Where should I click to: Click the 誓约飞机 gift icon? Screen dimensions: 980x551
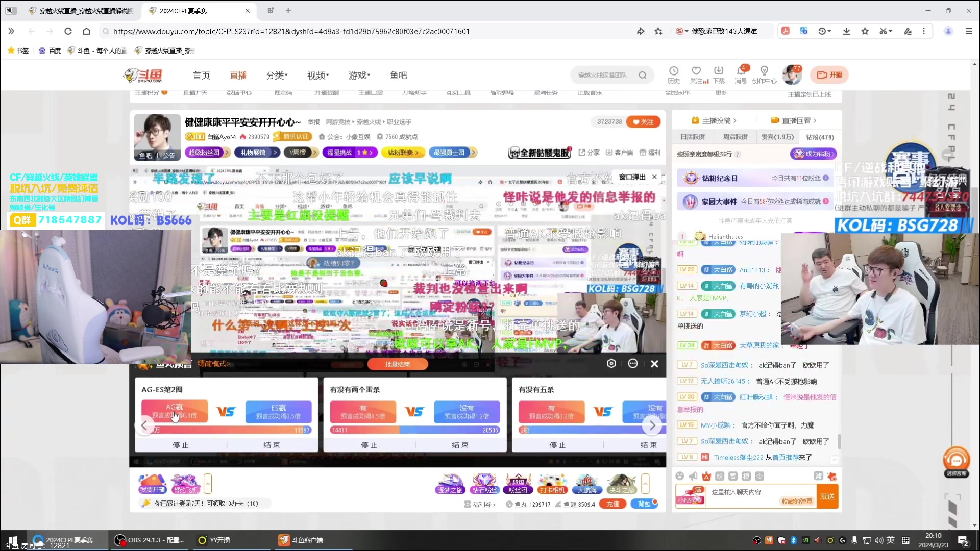click(186, 484)
